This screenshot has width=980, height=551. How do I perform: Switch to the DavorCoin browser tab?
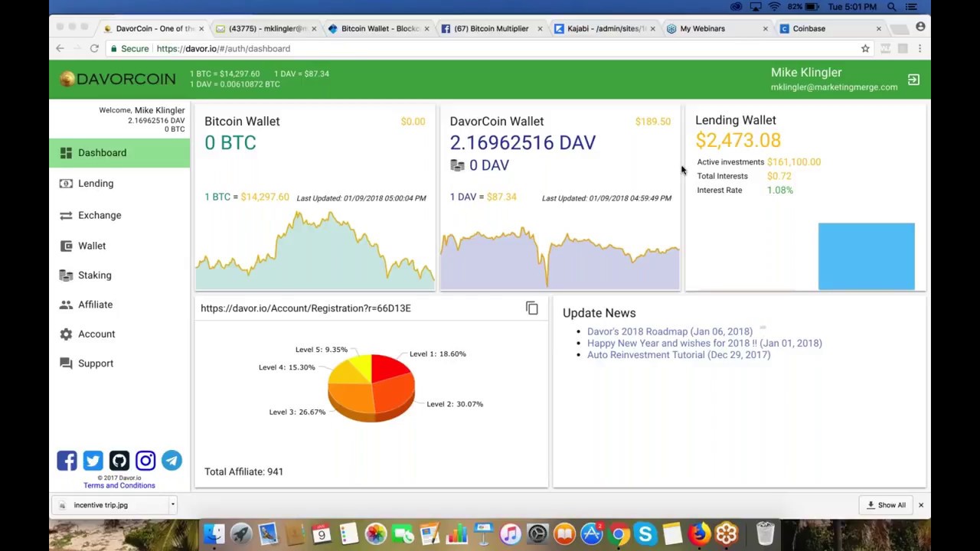(x=153, y=28)
